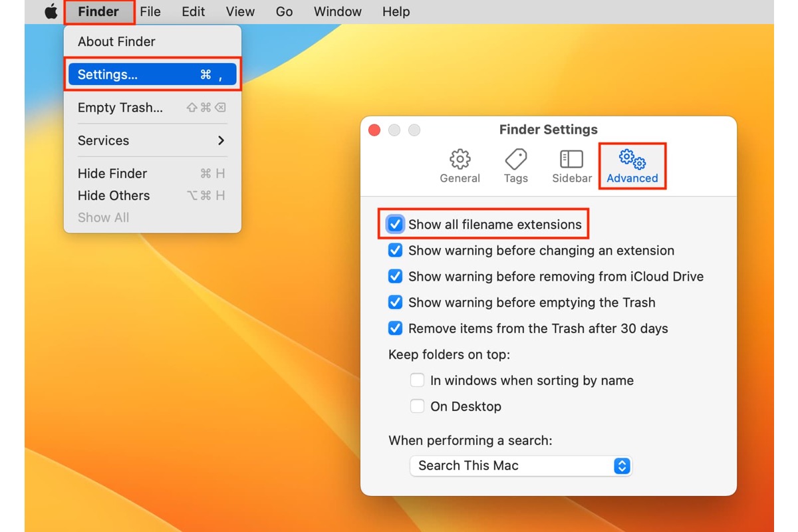Close the Finder Settings window

click(x=374, y=130)
